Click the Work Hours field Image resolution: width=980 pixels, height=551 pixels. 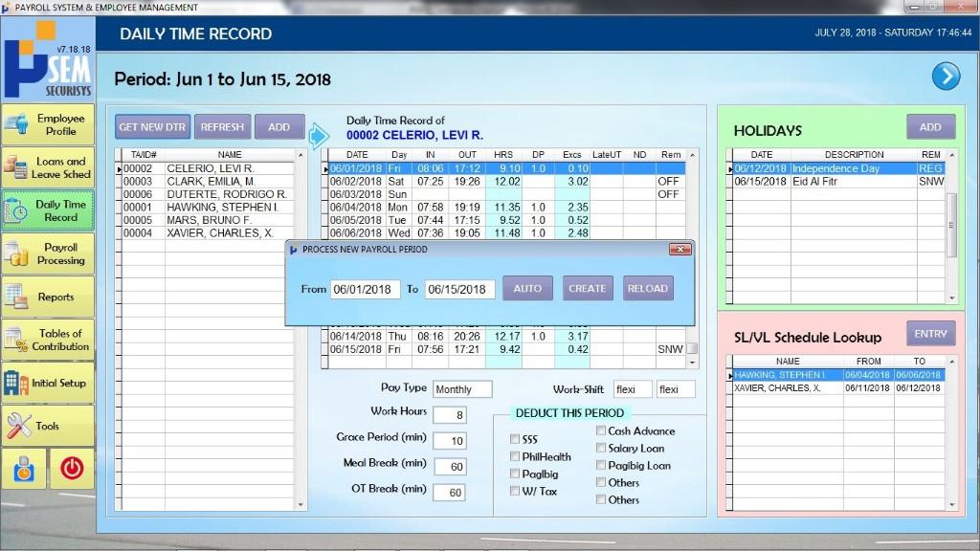[x=449, y=415]
